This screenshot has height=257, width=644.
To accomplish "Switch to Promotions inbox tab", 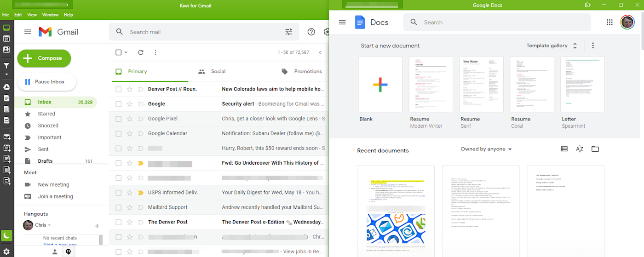I will (x=301, y=71).
